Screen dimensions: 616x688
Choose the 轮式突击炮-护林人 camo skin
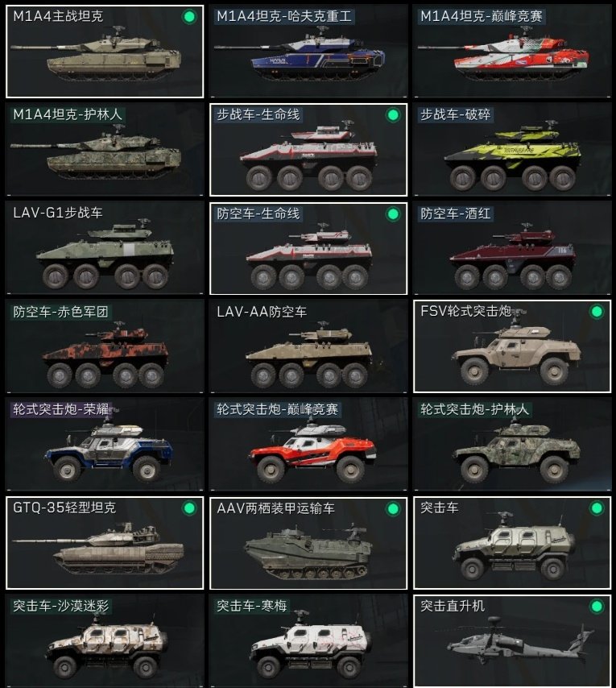click(512, 445)
